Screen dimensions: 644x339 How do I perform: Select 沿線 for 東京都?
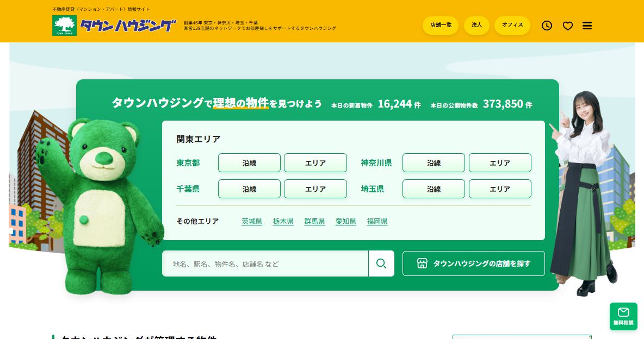pyautogui.click(x=249, y=163)
